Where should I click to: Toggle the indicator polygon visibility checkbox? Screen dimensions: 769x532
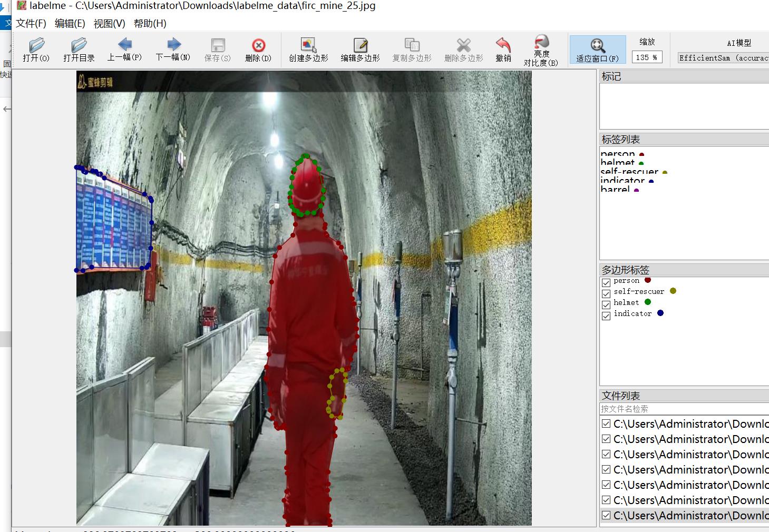click(x=606, y=316)
